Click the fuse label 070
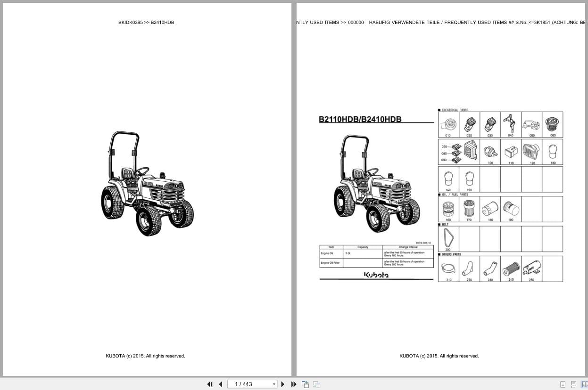Image resolution: width=588 pixels, height=390 pixels. [444, 146]
